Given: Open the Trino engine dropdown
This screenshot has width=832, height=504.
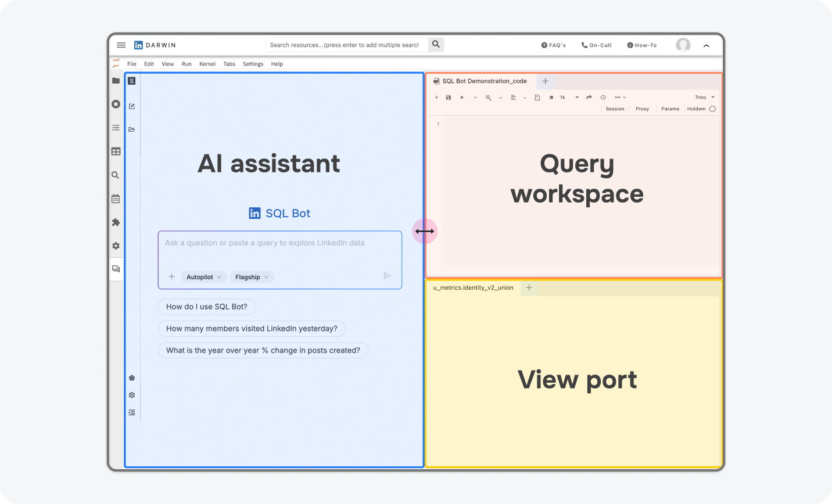Looking at the screenshot, I should [705, 98].
